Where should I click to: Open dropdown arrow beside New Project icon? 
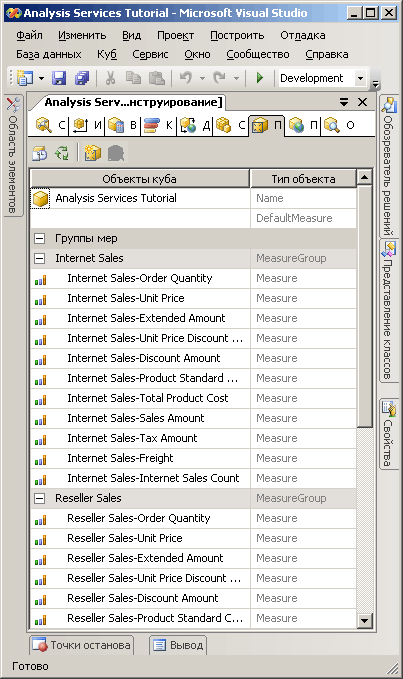41,78
